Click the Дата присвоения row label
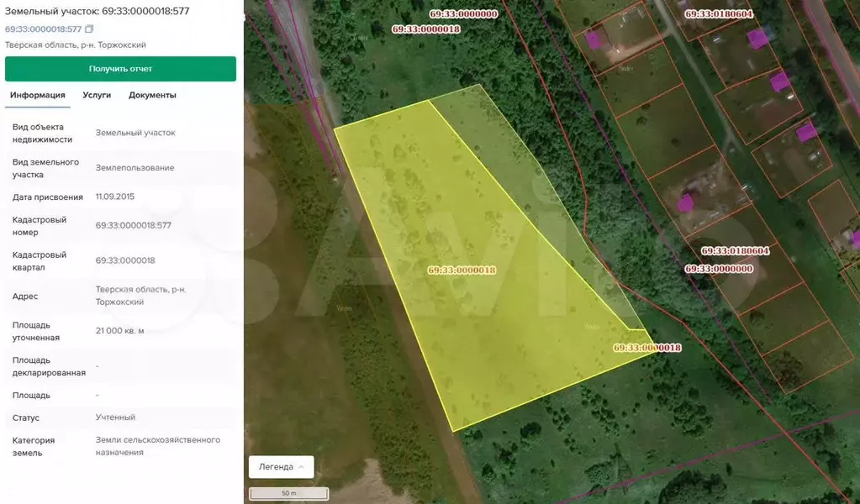This screenshot has width=860, height=504. point(48,197)
